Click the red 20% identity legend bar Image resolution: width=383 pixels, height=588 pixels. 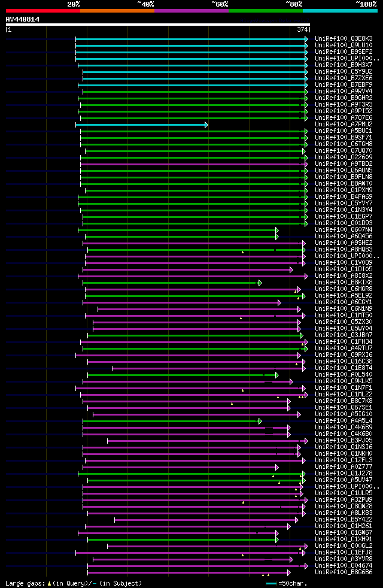[43, 11]
